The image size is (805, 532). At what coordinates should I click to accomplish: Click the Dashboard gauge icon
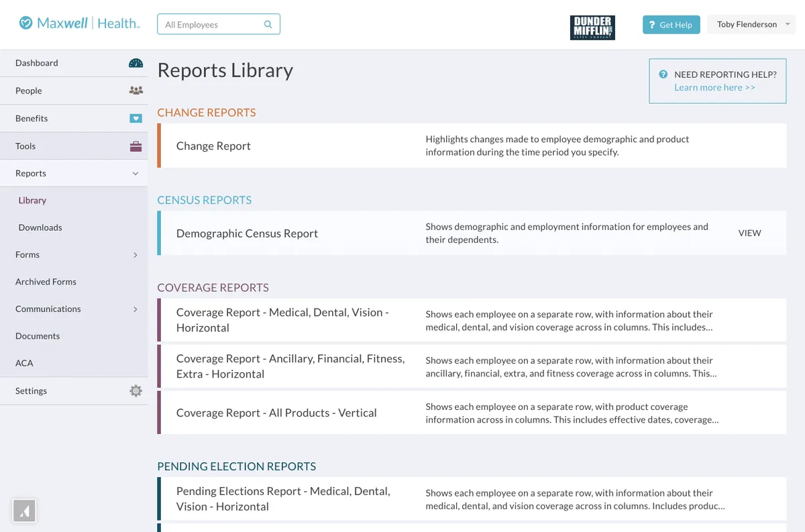coord(136,63)
